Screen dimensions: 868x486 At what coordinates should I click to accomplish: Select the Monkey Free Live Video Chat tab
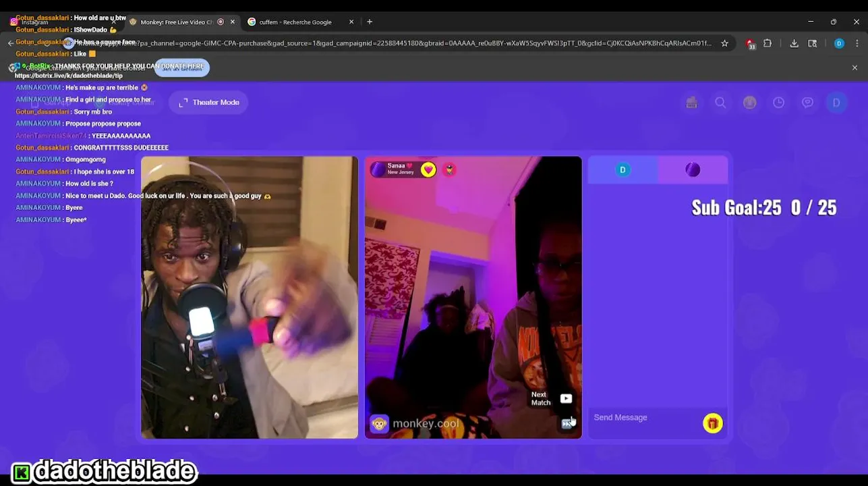click(x=177, y=22)
